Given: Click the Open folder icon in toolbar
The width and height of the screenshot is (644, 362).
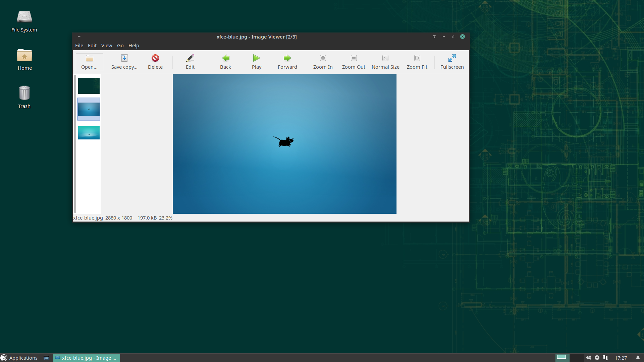Looking at the screenshot, I should 89,58.
